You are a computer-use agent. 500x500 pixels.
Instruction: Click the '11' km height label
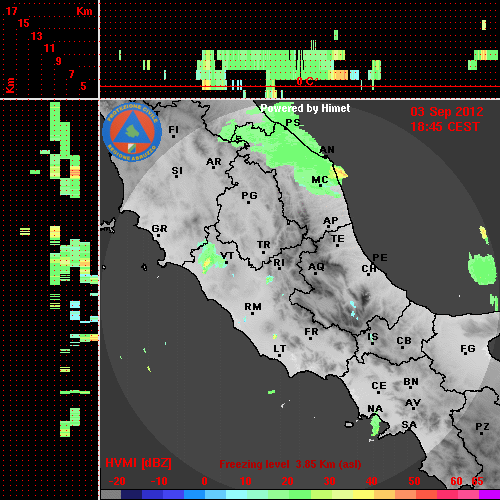[x=49, y=48]
